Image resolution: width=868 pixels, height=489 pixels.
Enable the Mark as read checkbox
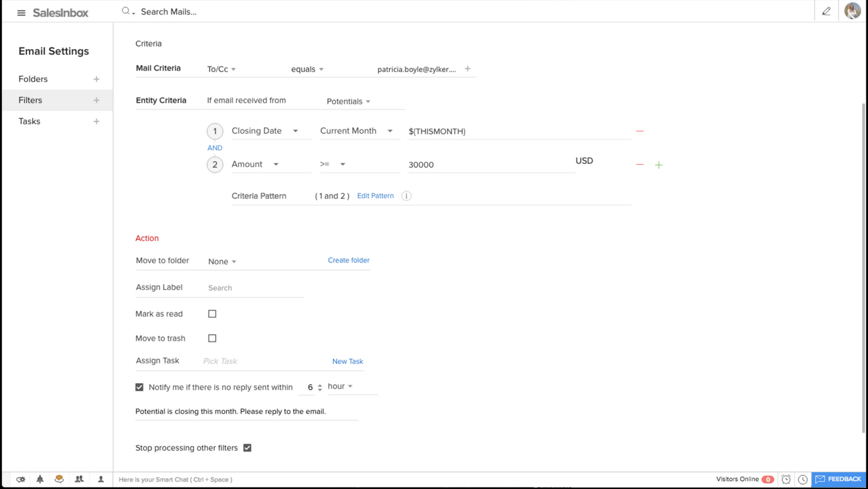click(212, 313)
